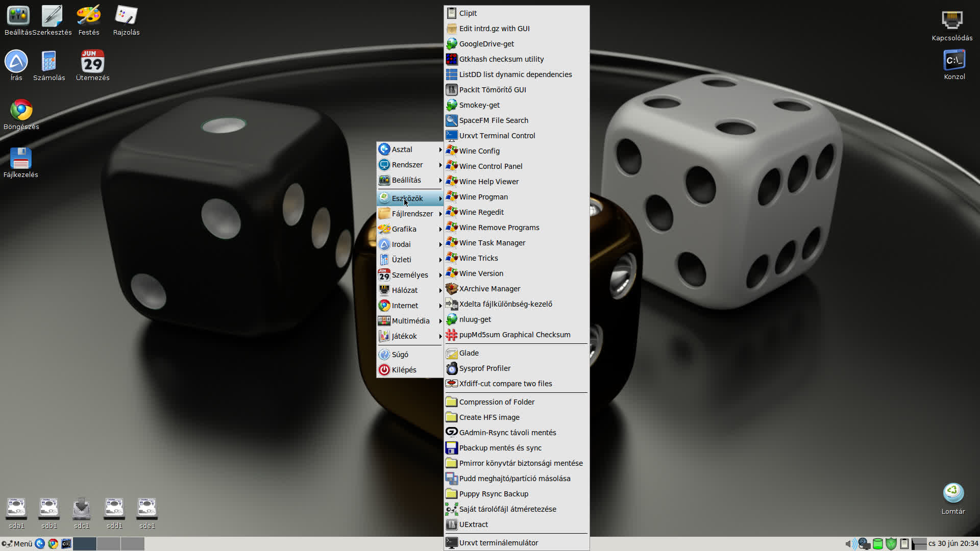Image resolution: width=980 pixels, height=551 pixels.
Task: Open the Multimédia menu category
Action: coord(410,321)
